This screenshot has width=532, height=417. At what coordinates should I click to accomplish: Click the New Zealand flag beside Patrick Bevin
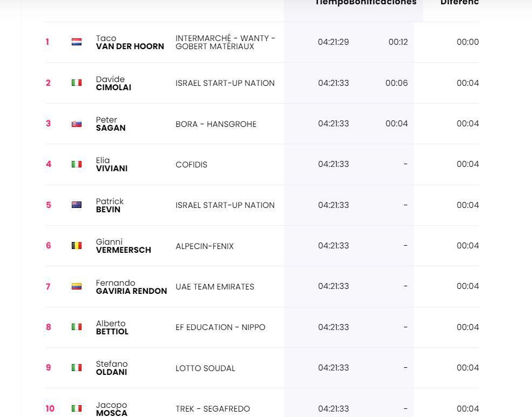click(x=77, y=205)
